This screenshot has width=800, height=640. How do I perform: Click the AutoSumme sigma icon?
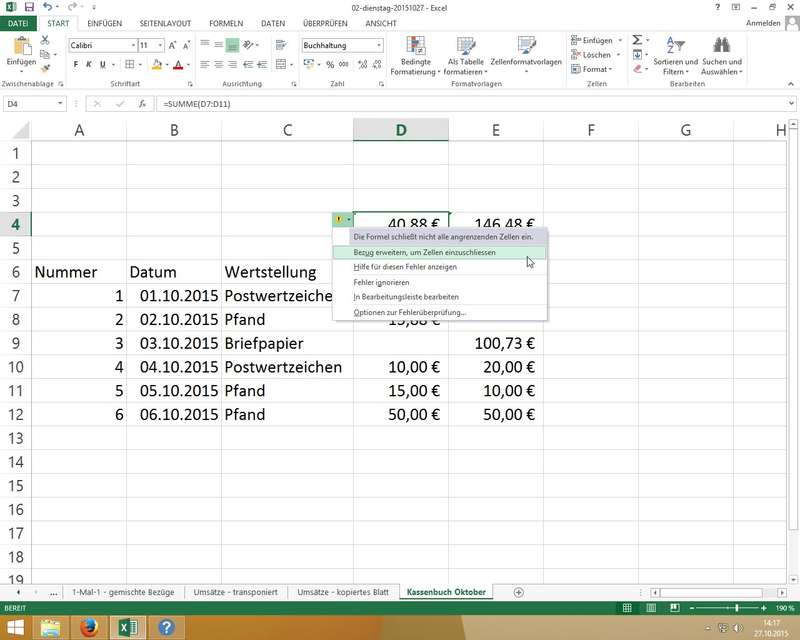pyautogui.click(x=636, y=40)
